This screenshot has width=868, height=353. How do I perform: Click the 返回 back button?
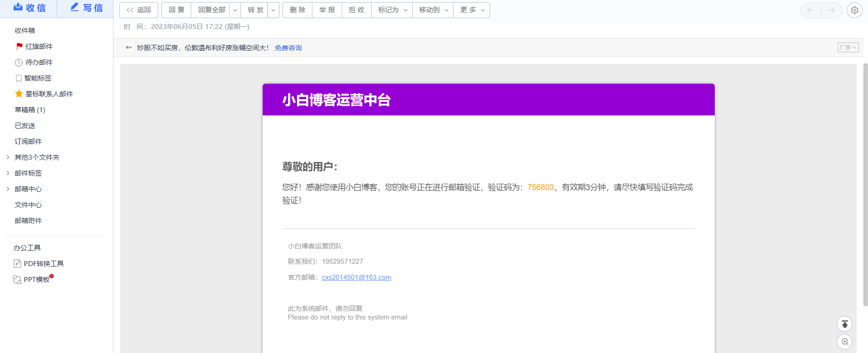coord(139,10)
